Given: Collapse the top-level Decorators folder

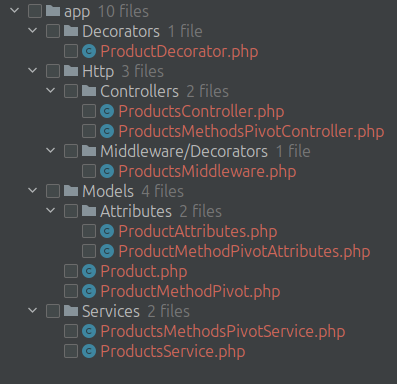Looking at the screenshot, I should pyautogui.click(x=33, y=30).
